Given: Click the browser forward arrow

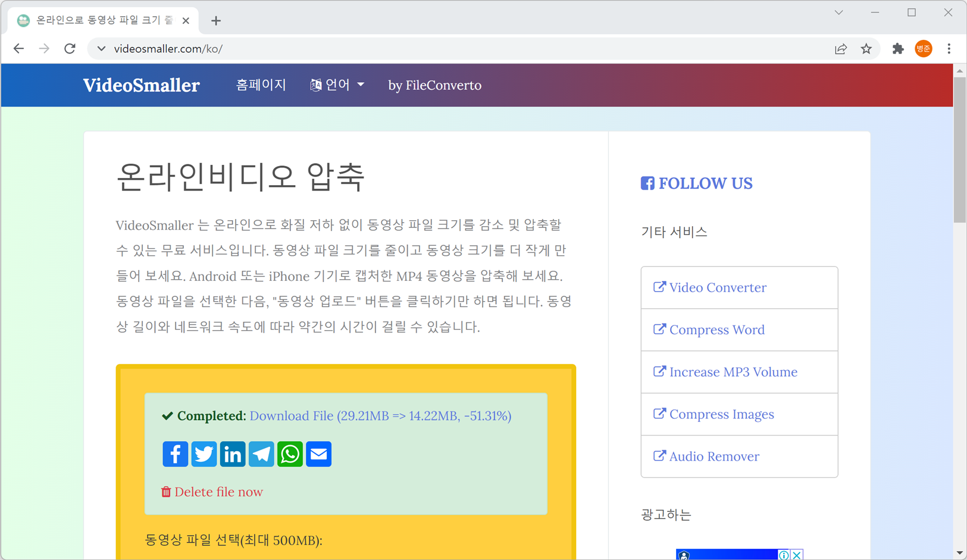Looking at the screenshot, I should point(44,49).
